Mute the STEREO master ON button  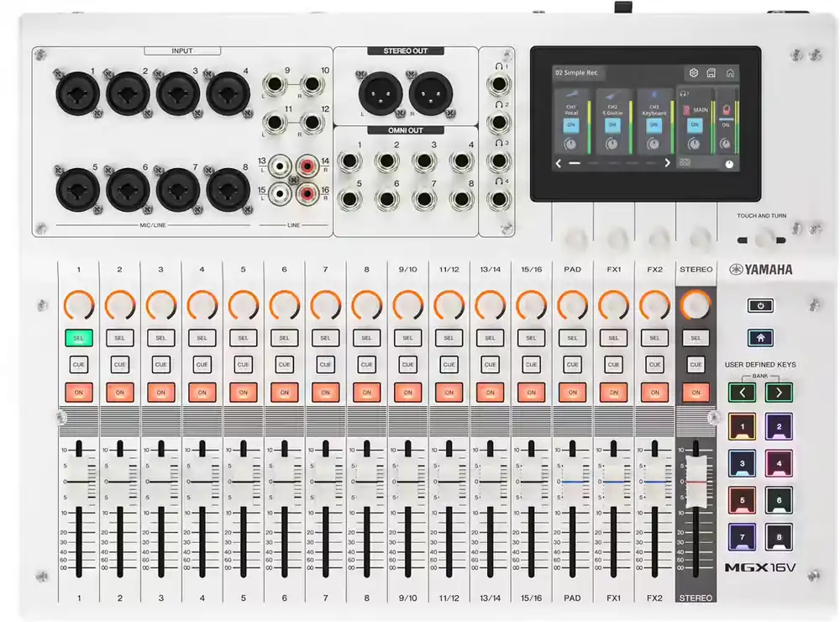(x=696, y=393)
